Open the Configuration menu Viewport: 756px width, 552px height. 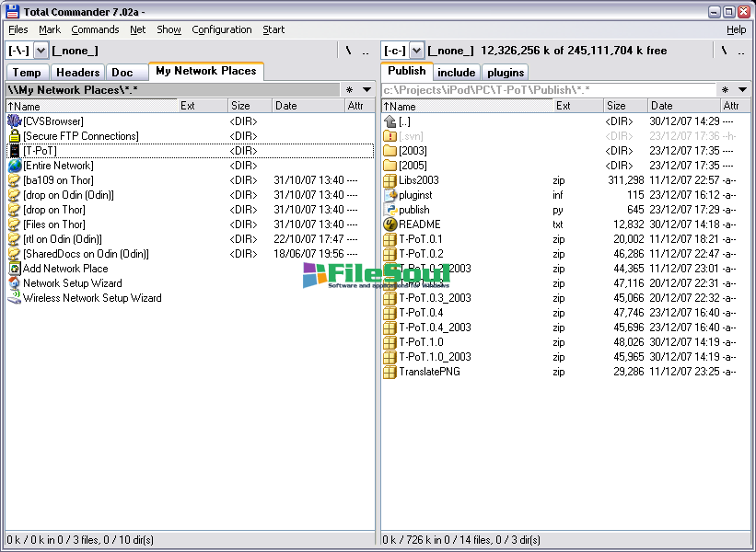(221, 29)
